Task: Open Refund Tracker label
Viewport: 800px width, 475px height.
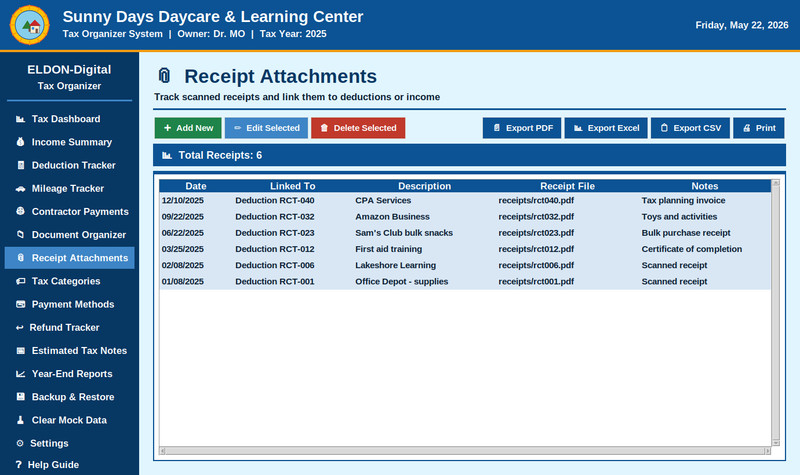Action: [x=64, y=328]
